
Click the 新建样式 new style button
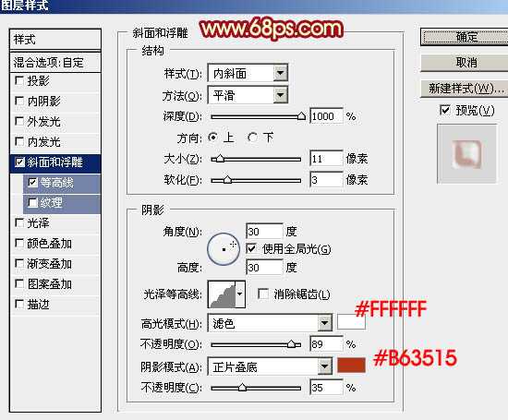pyautogui.click(x=465, y=88)
